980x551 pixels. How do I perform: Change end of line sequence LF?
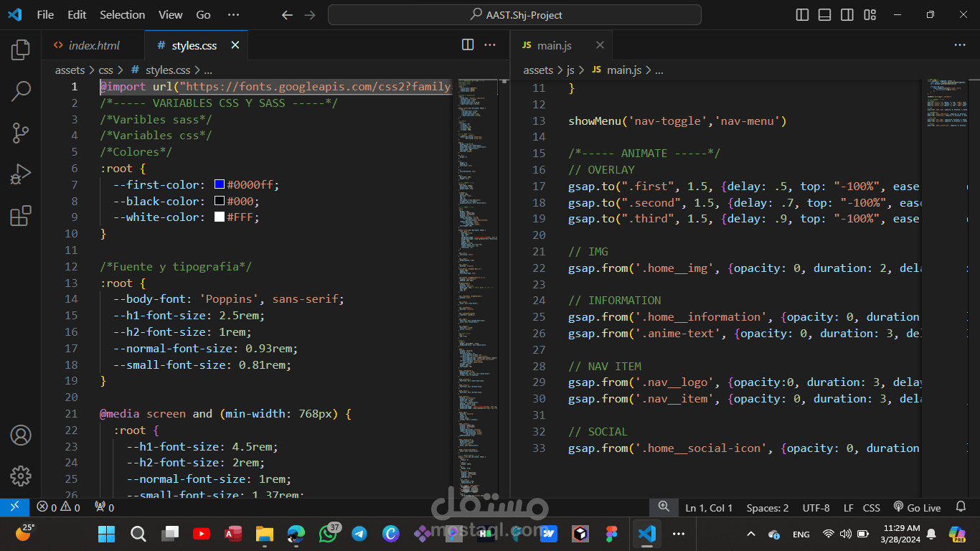coord(849,507)
